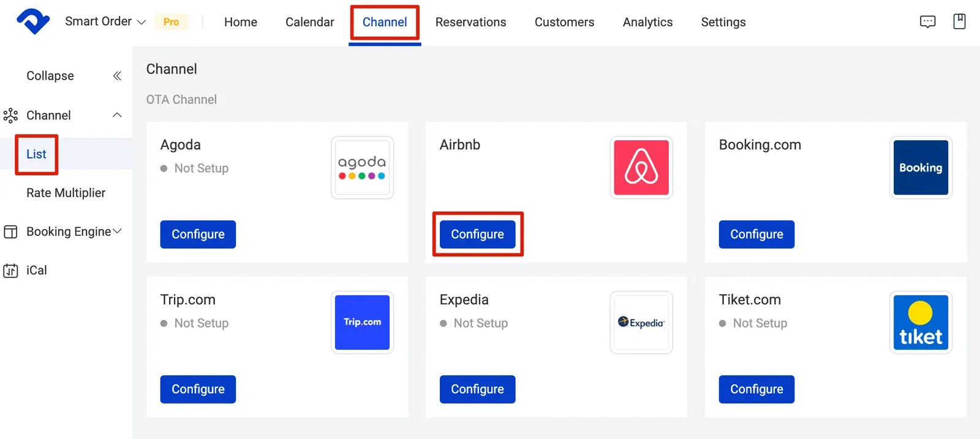980x439 pixels.
Task: Click the Agoda logo icon
Action: coord(362,167)
